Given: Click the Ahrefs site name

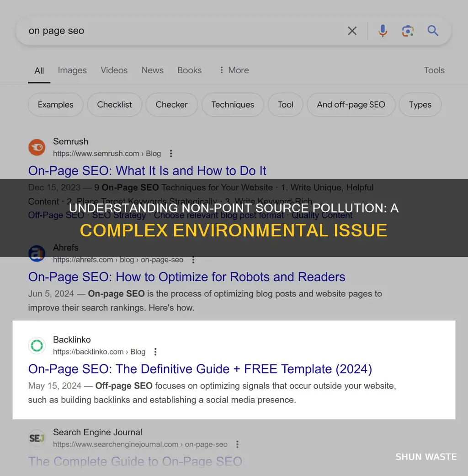Looking at the screenshot, I should pos(66,248).
